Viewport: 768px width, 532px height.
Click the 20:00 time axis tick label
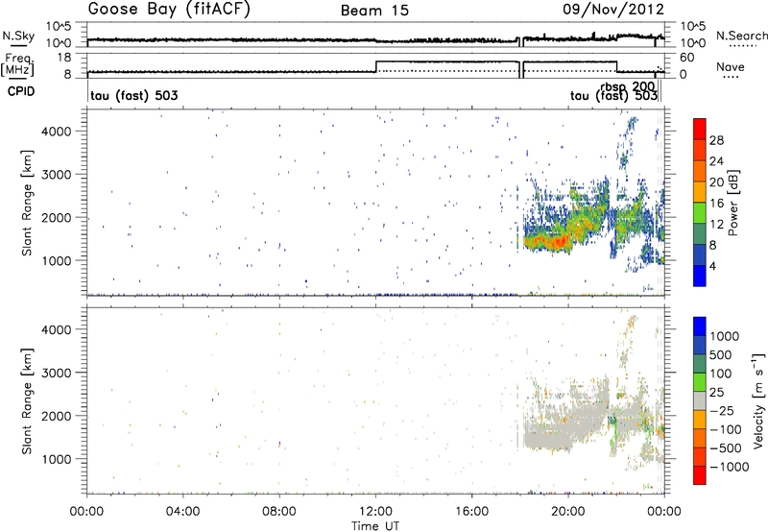pos(568,512)
